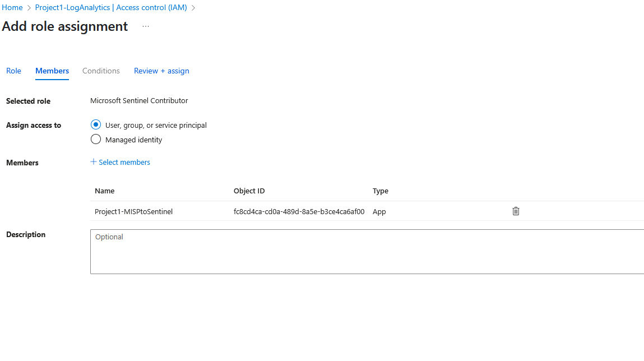Delete the Project1-MISPtoSentinel member with trash icon

click(516, 211)
